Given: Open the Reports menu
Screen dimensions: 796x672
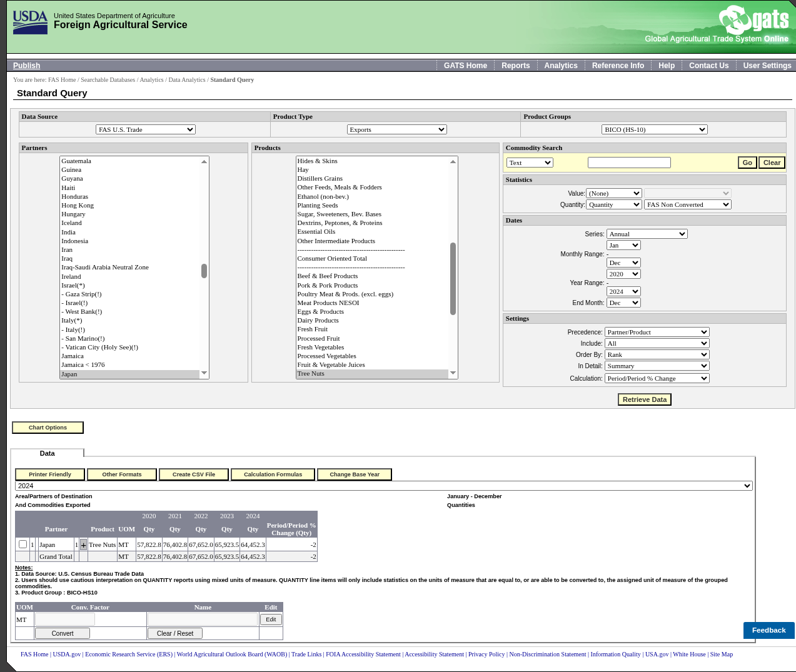Looking at the screenshot, I should click(x=515, y=66).
